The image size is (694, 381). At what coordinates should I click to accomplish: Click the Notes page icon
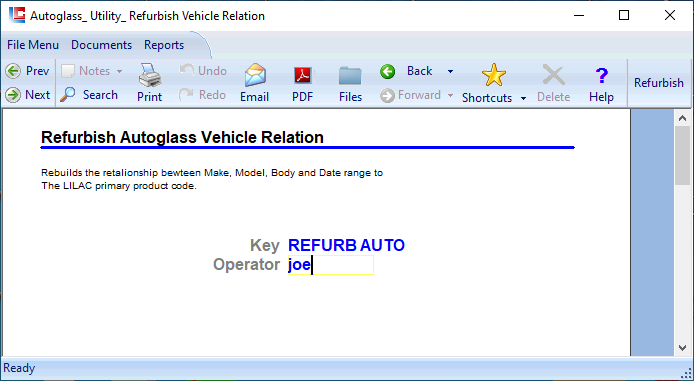[x=68, y=71]
